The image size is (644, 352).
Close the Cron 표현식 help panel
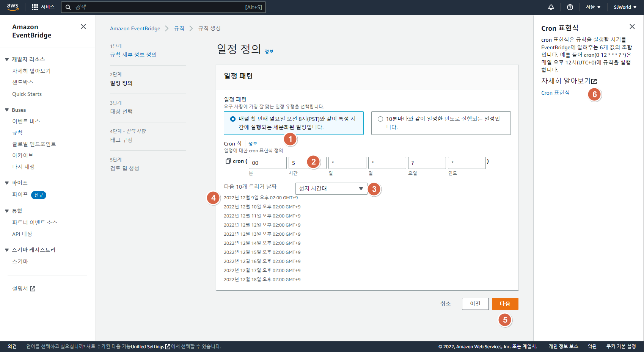632,27
